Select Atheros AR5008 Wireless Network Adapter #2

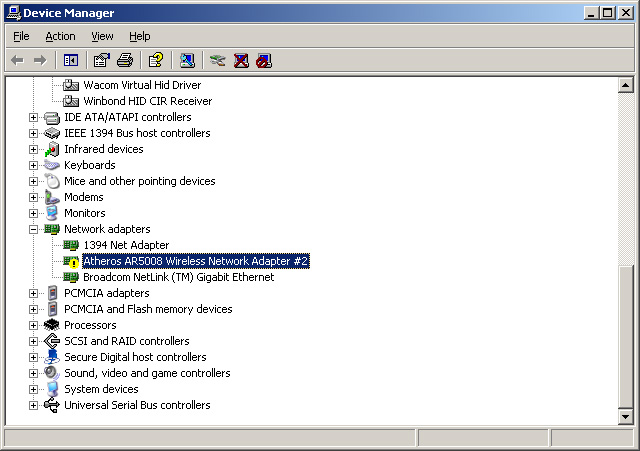click(x=196, y=261)
